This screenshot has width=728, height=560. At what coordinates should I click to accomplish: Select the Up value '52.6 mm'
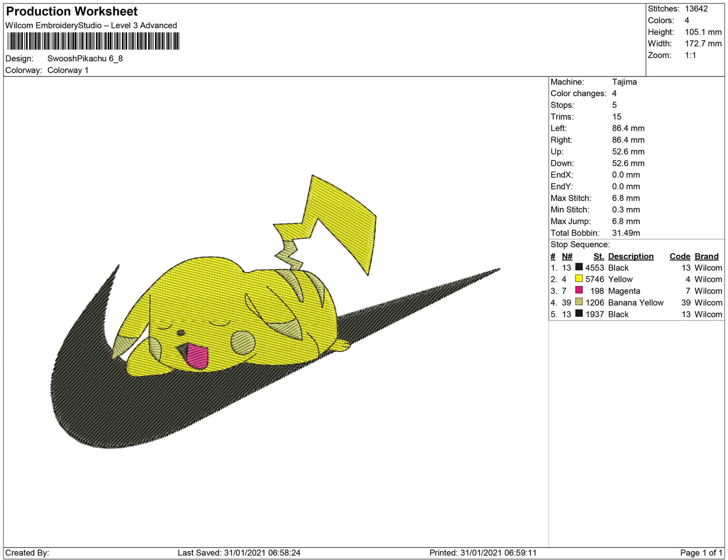pyautogui.click(x=628, y=151)
